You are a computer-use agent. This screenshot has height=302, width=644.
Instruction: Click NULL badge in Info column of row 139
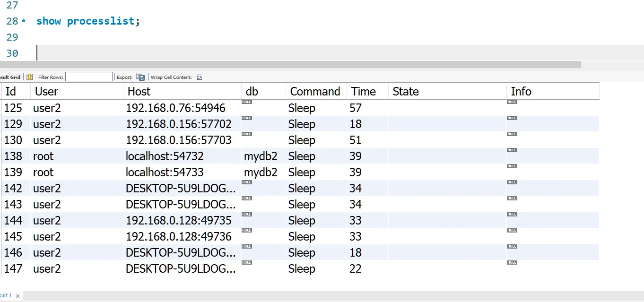[x=512, y=166]
